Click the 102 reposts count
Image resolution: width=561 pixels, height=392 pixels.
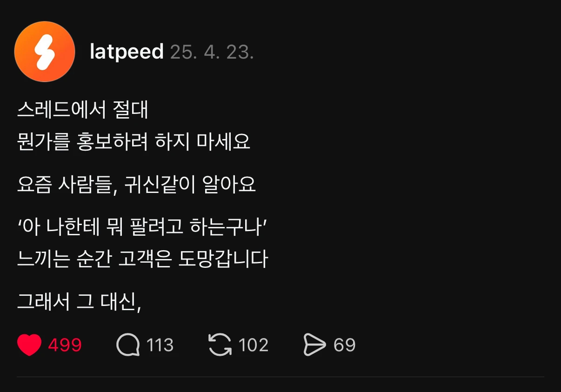pos(253,345)
